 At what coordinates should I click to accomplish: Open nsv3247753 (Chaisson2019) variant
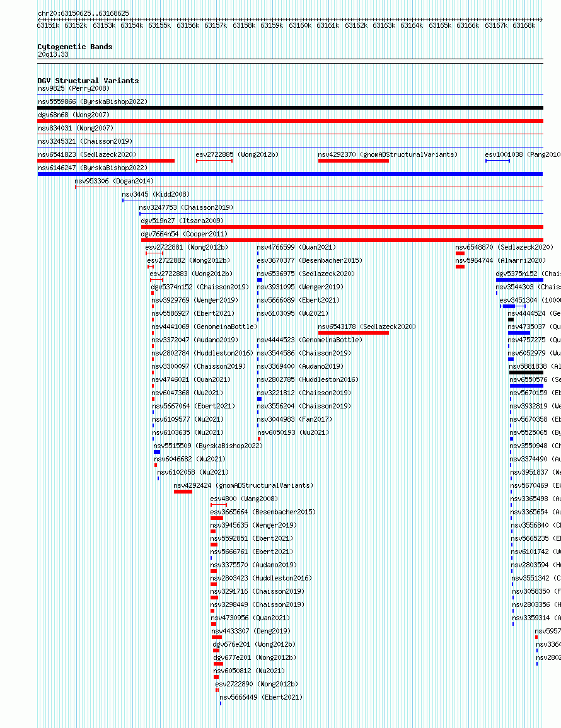click(x=186, y=207)
